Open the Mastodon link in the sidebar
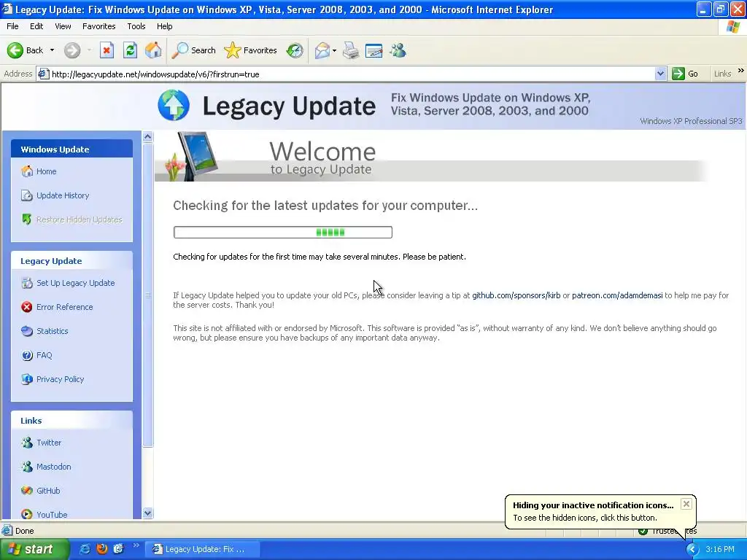The height and width of the screenshot is (560, 747). [x=54, y=467]
